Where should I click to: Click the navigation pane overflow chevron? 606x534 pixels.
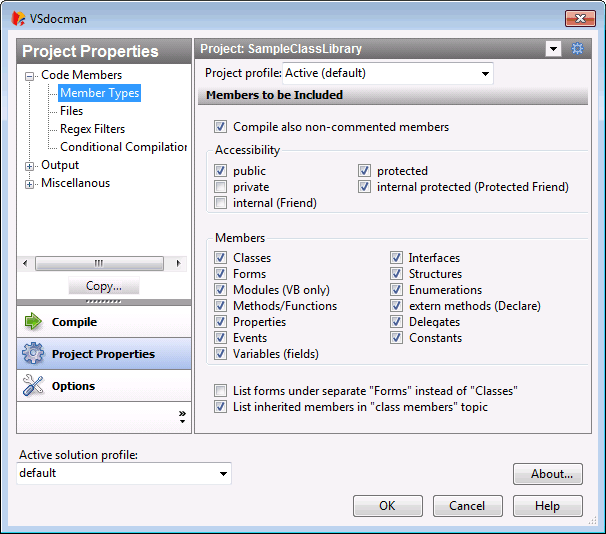pos(182,416)
